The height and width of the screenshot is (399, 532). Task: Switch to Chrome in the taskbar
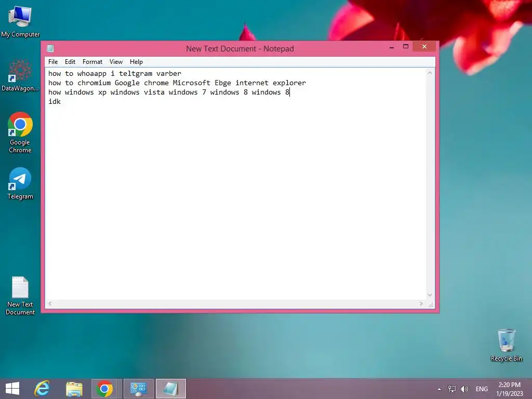click(104, 389)
